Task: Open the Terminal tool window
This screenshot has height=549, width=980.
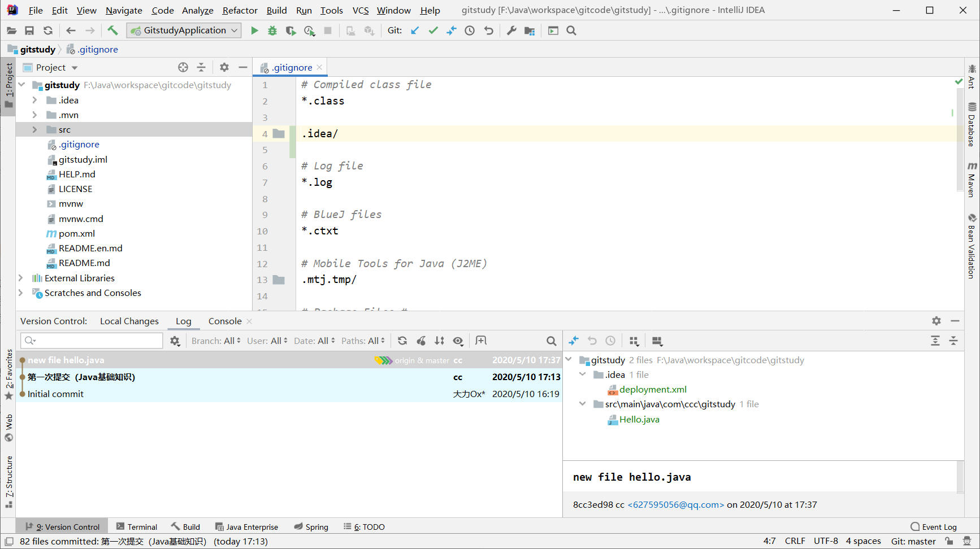Action: tap(137, 526)
